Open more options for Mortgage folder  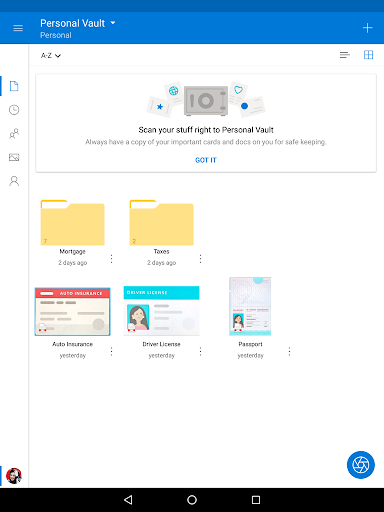[111, 259]
